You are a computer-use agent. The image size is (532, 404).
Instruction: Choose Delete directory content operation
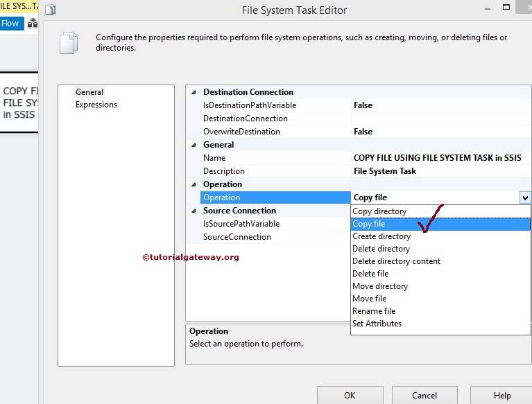[440, 261]
